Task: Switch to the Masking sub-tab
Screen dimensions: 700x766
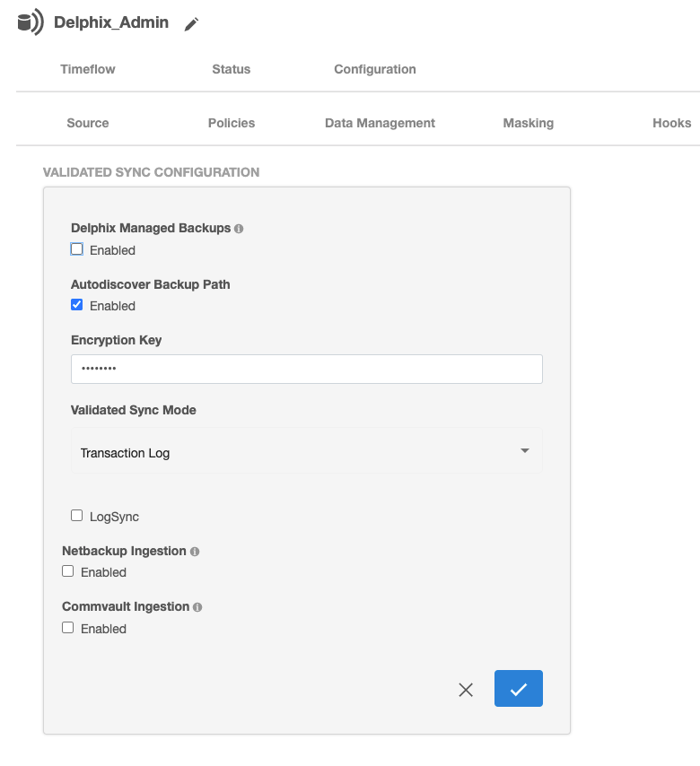Action: [x=528, y=123]
